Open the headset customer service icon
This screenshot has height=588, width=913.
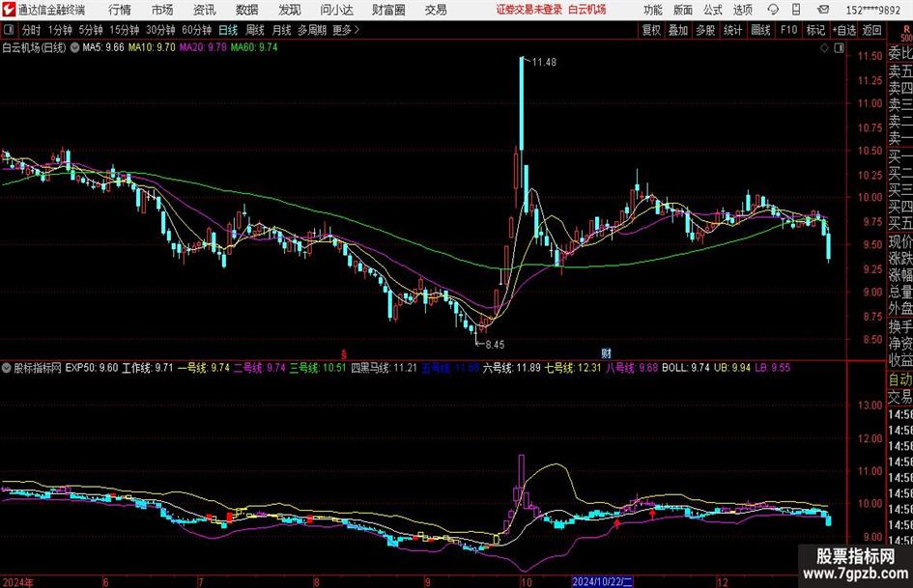coord(773,10)
